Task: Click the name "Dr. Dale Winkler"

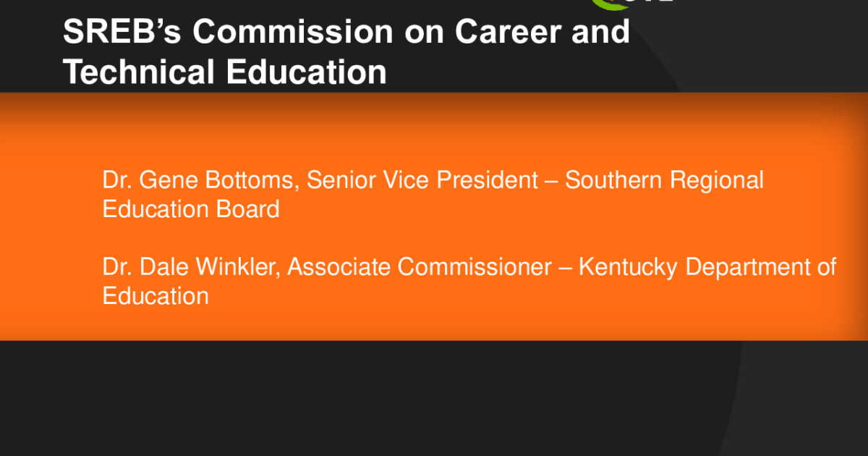Action: (191, 267)
